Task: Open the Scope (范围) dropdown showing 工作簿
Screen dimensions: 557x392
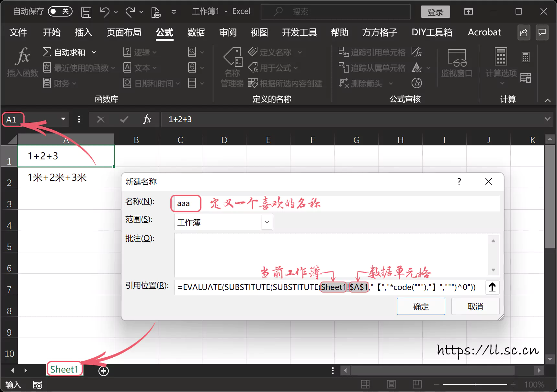Action: click(x=267, y=222)
